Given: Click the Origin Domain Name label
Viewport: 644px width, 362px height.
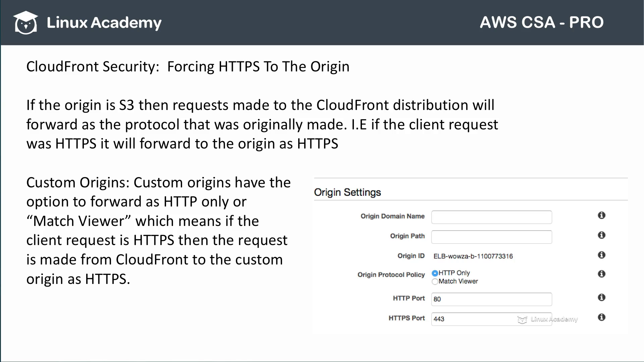Looking at the screenshot, I should pyautogui.click(x=392, y=216).
